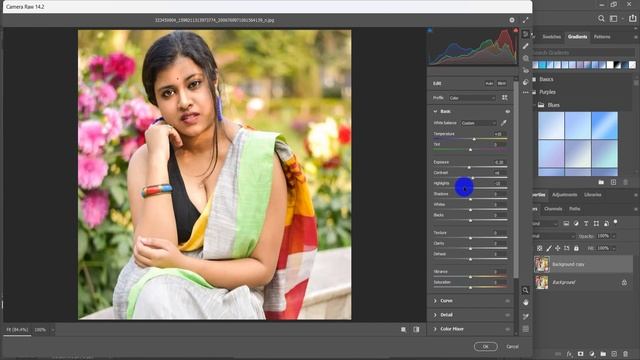The height and width of the screenshot is (360, 640).
Task: Toggle single view preview mode
Action: 404,329
